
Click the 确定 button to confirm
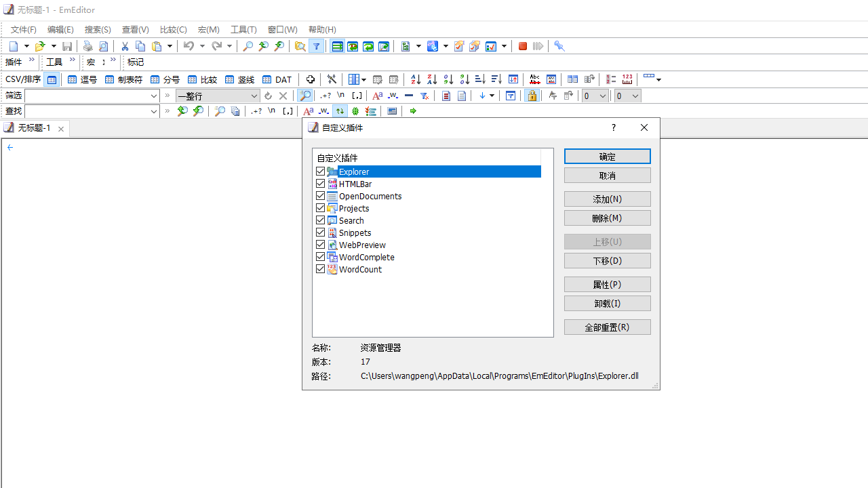point(607,156)
